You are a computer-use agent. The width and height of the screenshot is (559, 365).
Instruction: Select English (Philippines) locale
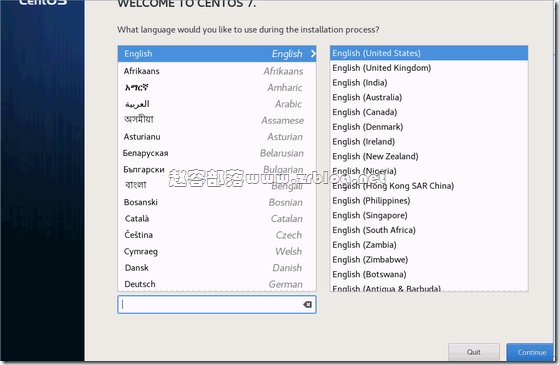pos(429,201)
